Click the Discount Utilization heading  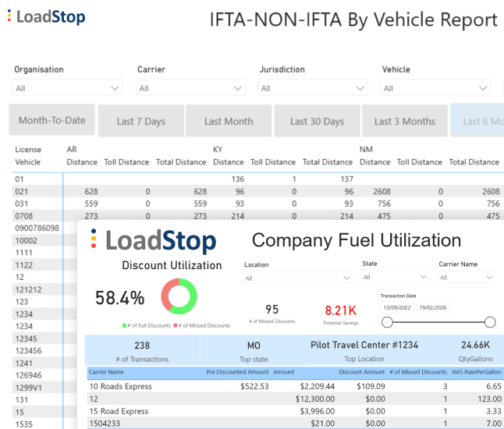click(172, 265)
